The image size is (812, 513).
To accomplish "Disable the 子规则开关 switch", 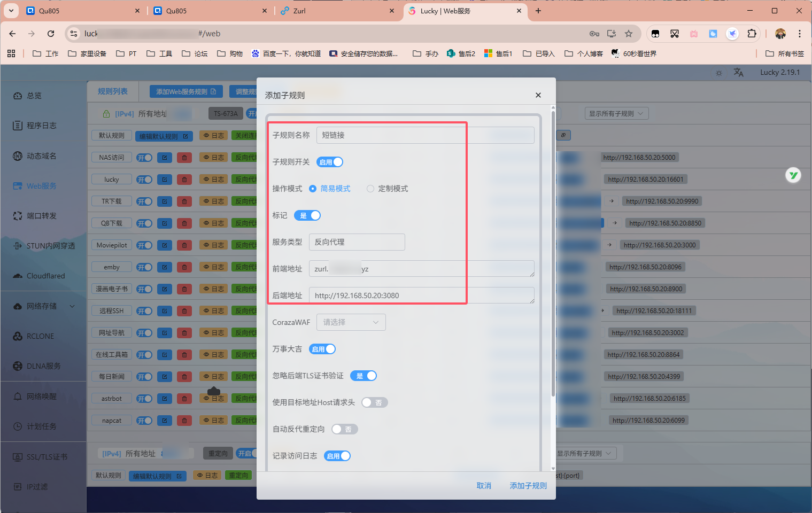I will (x=329, y=161).
